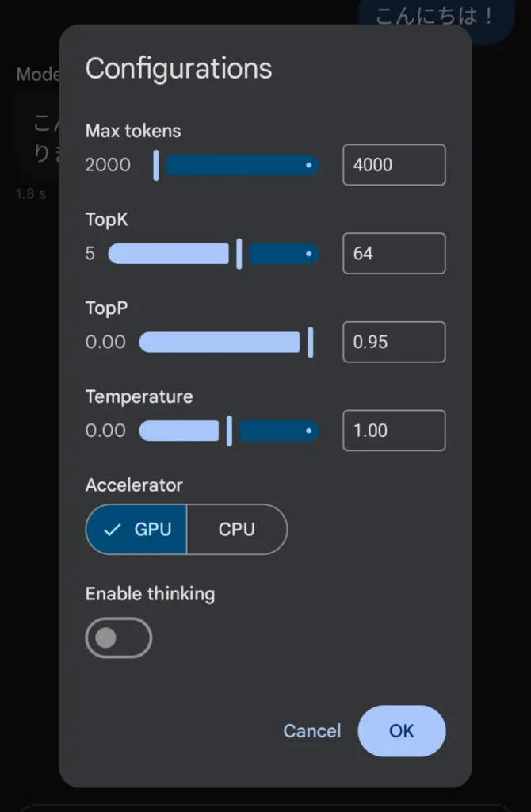Switch accelerator to CPU
This screenshot has width=531, height=812.
[237, 529]
